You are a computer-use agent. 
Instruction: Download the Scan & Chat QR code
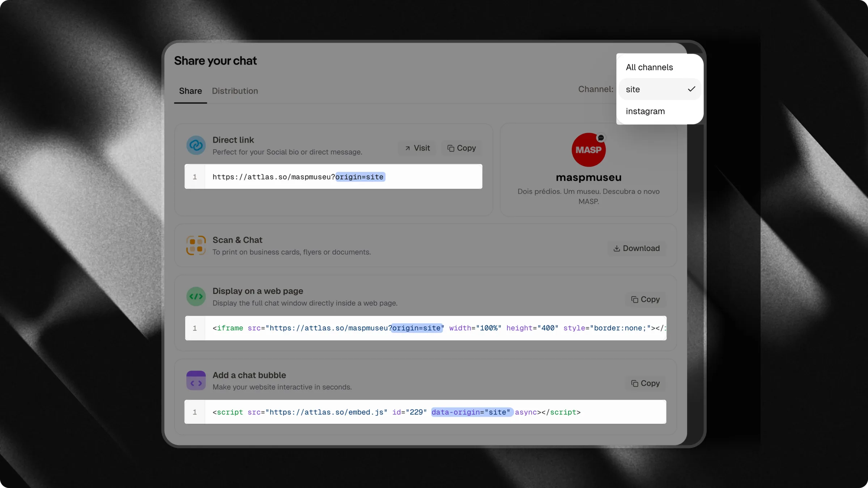click(637, 248)
